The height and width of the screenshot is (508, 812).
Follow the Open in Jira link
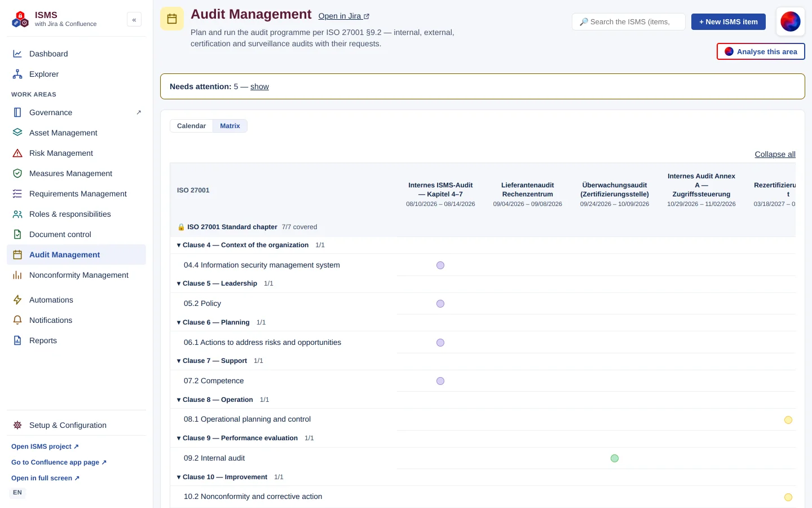click(x=344, y=16)
